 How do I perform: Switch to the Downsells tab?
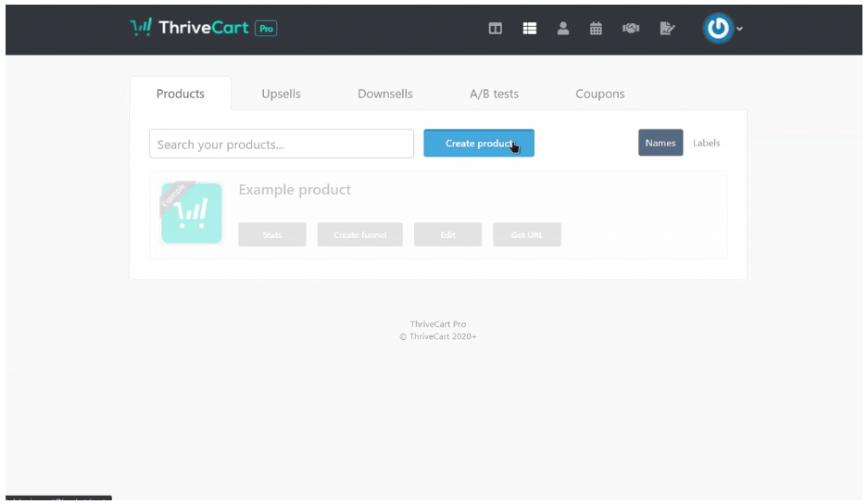coord(384,94)
